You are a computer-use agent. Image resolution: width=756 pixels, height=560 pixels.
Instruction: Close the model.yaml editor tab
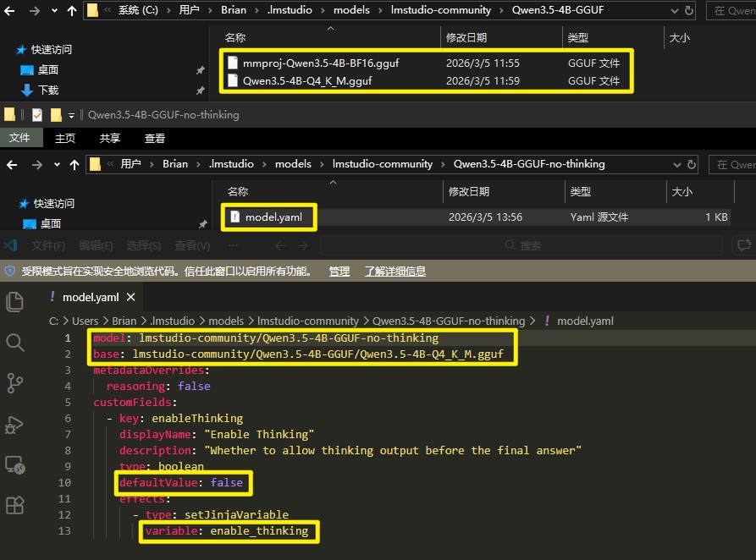tap(130, 297)
